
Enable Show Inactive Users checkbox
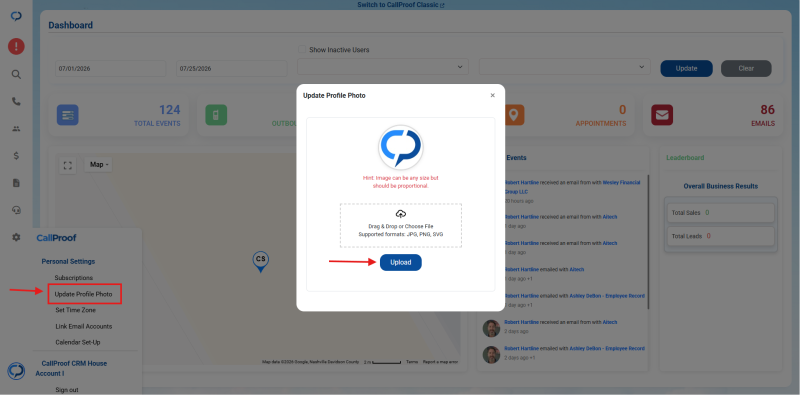click(302, 50)
